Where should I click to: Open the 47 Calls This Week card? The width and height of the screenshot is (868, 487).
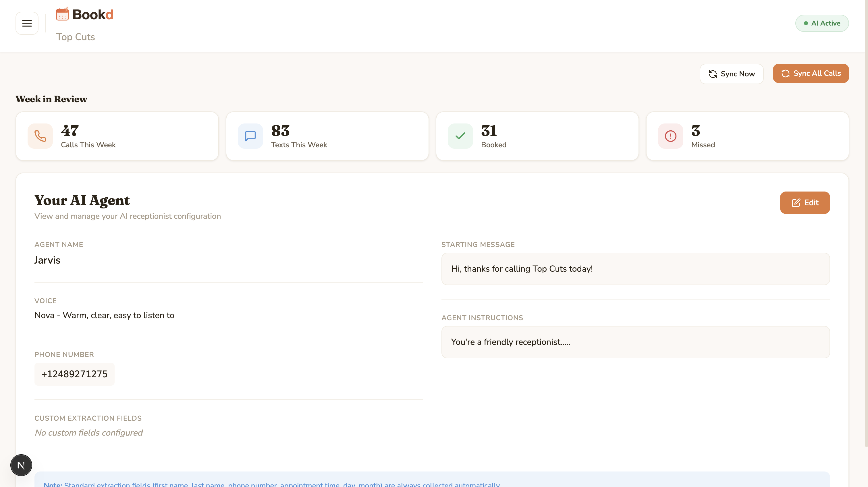point(117,136)
